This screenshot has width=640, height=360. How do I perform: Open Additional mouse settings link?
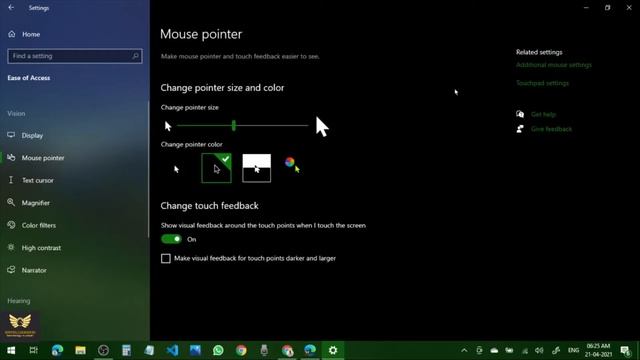point(553,65)
